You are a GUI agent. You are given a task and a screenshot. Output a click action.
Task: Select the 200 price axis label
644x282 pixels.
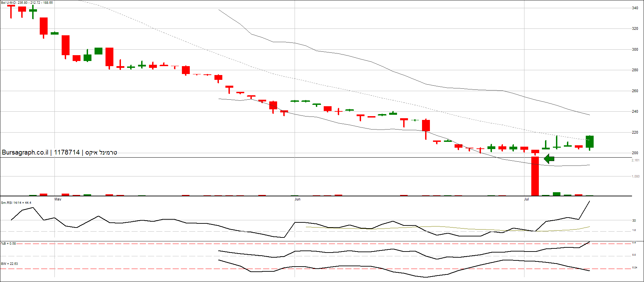pyautogui.click(x=635, y=153)
